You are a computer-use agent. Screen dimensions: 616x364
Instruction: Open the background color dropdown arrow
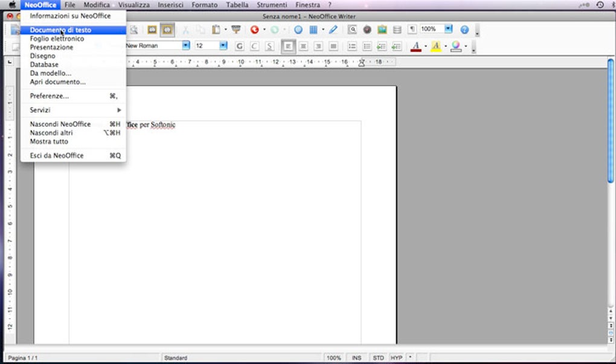coord(466,46)
